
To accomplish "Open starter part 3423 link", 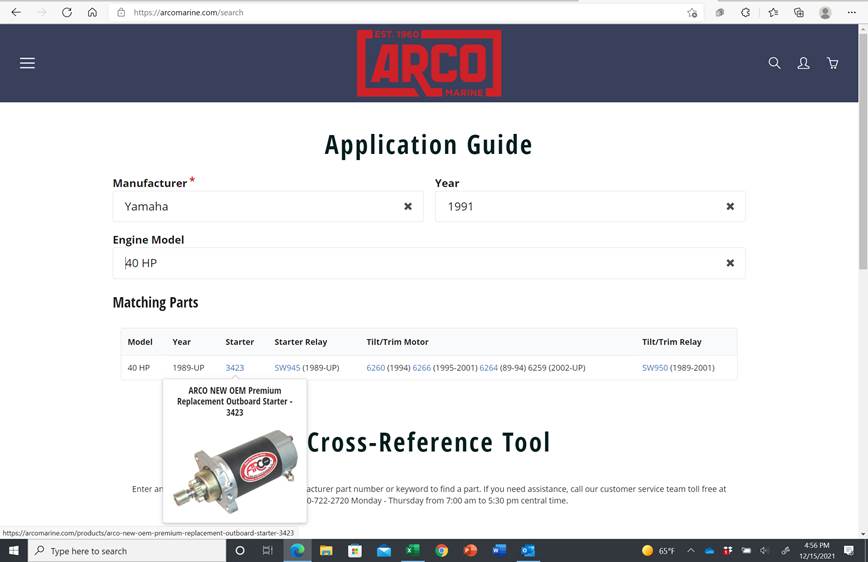I will coord(235,368).
